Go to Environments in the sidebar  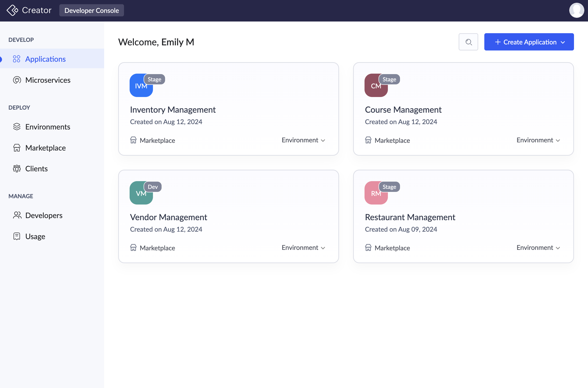pos(48,127)
